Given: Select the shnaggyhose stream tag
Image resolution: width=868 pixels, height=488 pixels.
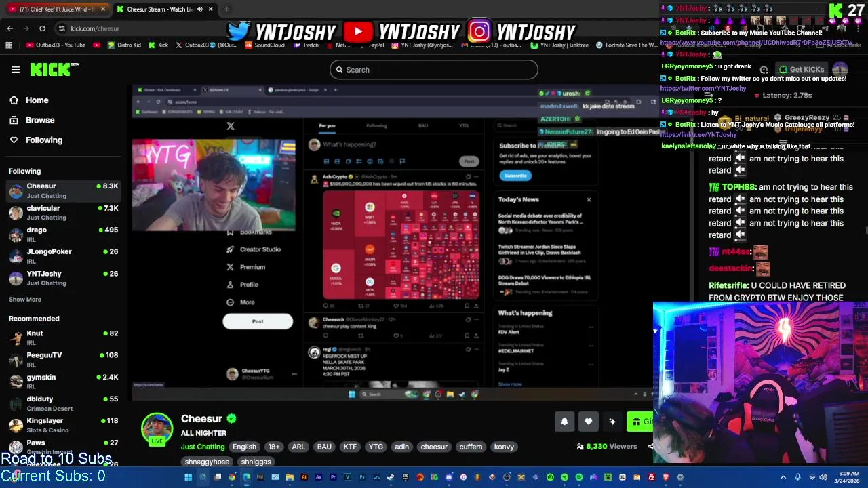Looking at the screenshot, I should 207,462.
